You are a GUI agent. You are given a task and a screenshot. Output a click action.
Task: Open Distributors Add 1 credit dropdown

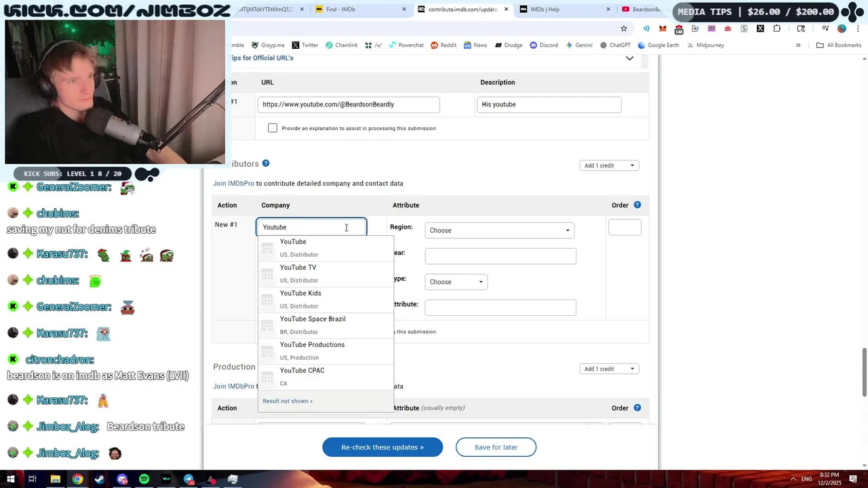(609, 165)
